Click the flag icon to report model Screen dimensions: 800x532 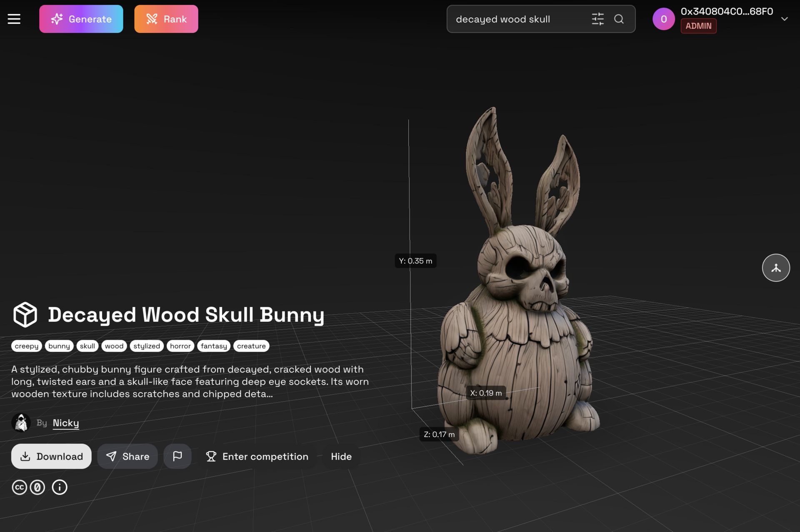[x=177, y=456]
